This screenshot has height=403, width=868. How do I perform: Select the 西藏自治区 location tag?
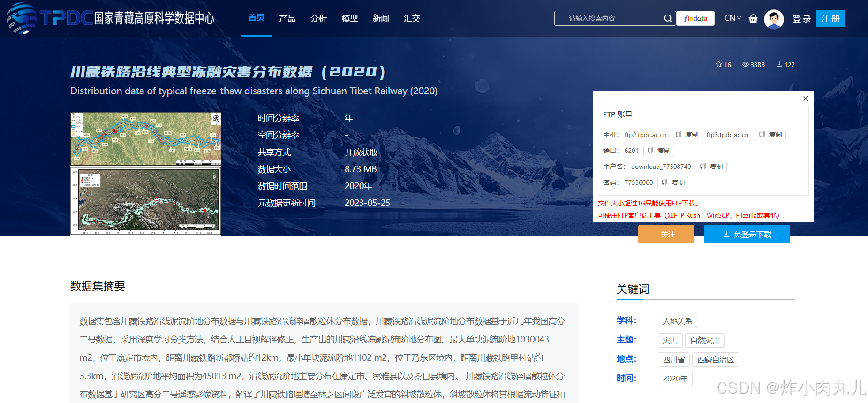[716, 359]
